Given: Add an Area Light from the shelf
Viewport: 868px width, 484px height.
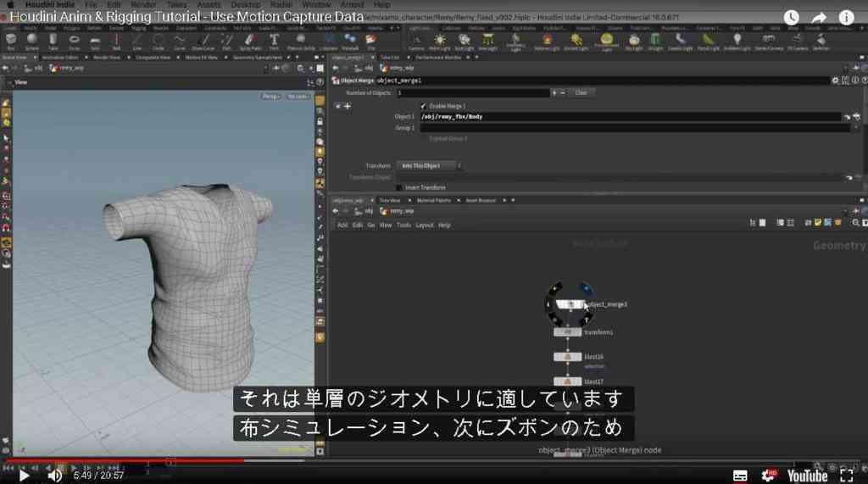Looking at the screenshot, I should click(x=487, y=42).
